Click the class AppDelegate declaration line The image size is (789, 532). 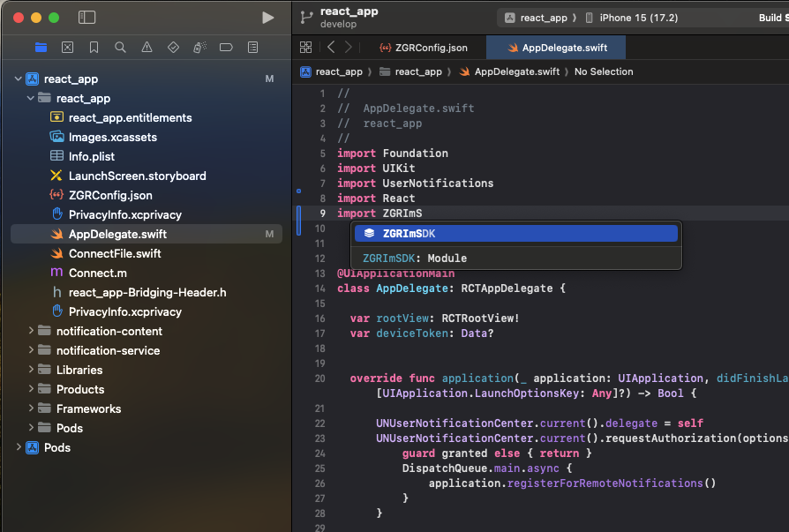(451, 288)
